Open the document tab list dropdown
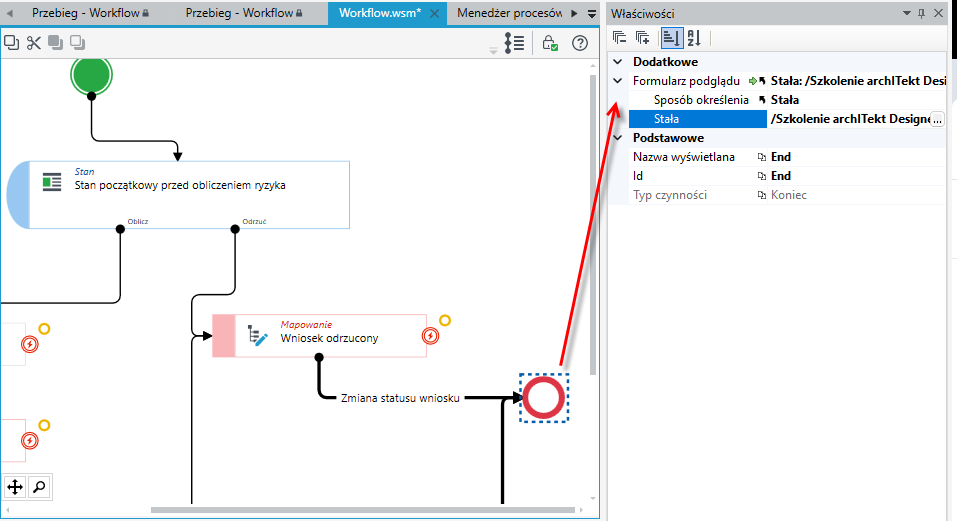The height and width of the screenshot is (521, 957). tap(591, 13)
